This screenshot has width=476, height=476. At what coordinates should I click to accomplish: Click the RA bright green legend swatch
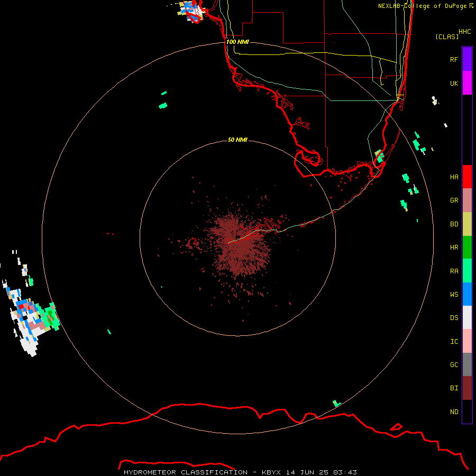[467, 271]
